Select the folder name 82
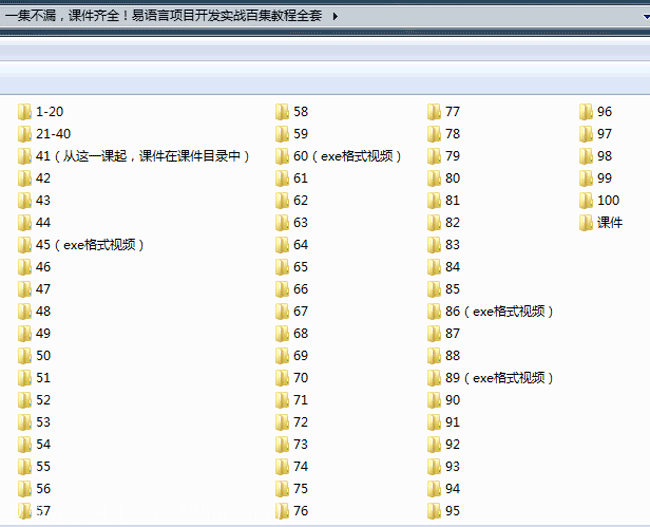650x527 pixels. [x=453, y=223]
